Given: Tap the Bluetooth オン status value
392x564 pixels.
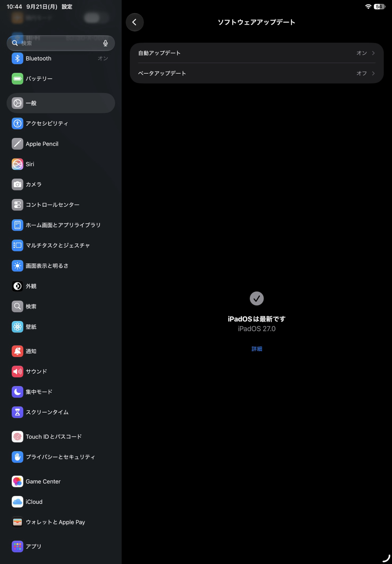Looking at the screenshot, I should (x=103, y=58).
